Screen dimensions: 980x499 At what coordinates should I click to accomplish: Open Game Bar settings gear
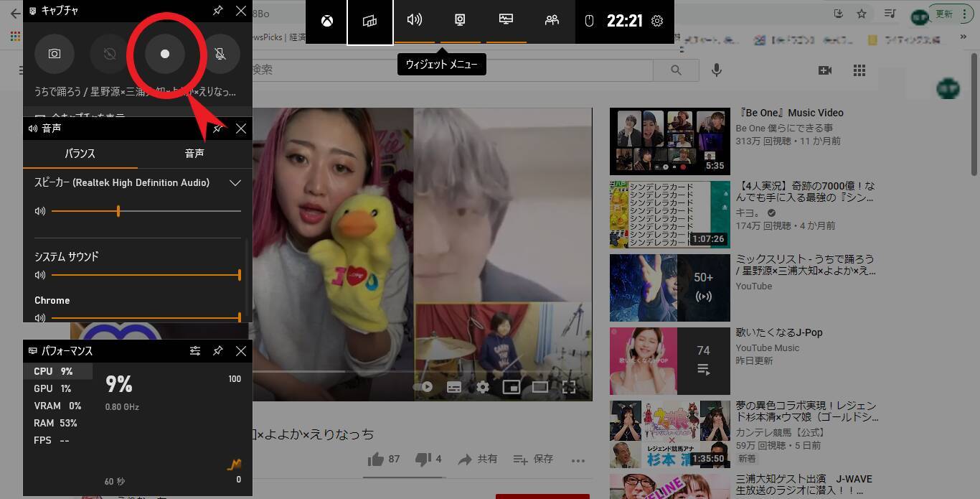click(x=657, y=21)
